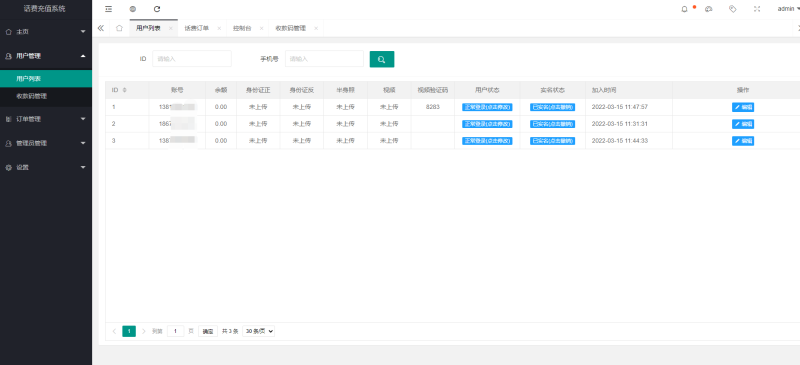Click the 视频验证码 column header
This screenshot has height=365, width=800.
[x=433, y=90]
